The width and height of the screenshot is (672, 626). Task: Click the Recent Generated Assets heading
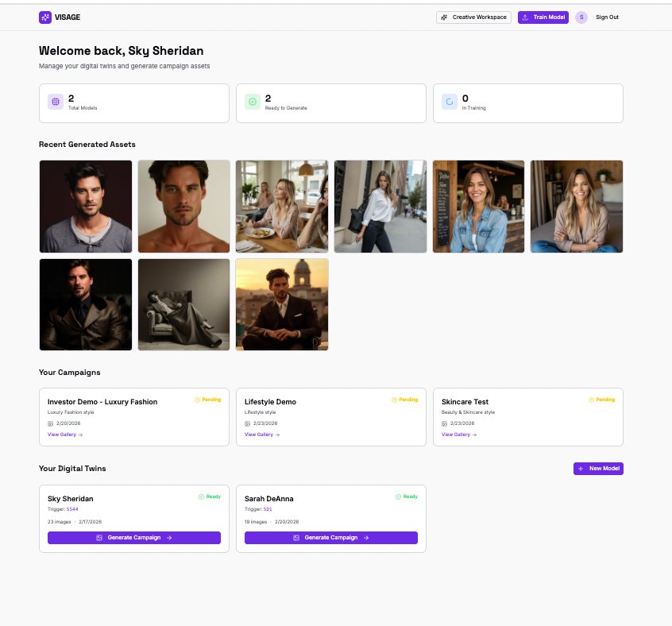pyautogui.click(x=87, y=145)
